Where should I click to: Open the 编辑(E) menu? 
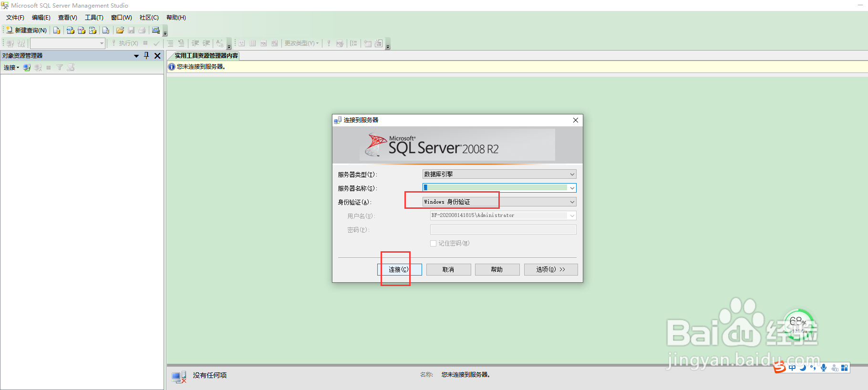(41, 18)
